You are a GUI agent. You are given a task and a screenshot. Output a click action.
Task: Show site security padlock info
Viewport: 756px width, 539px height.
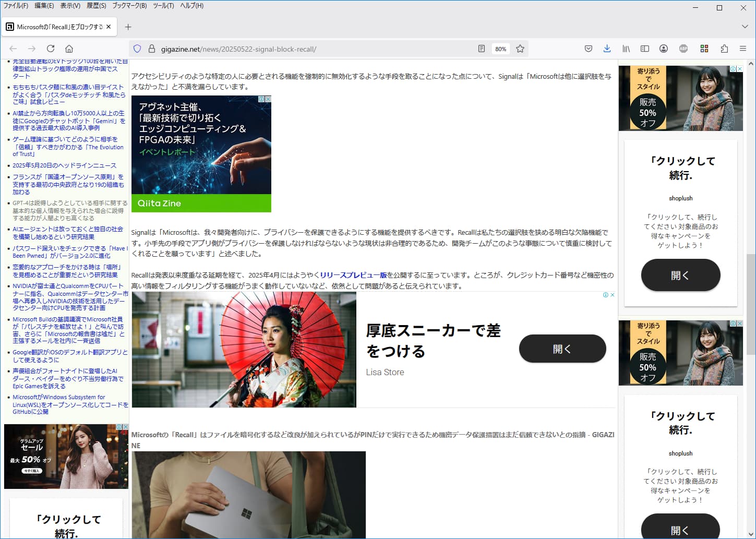152,49
